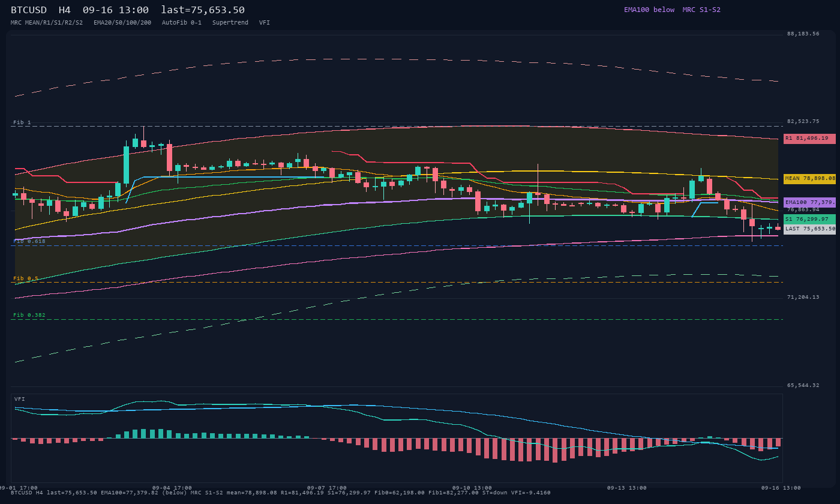Click the BTCUSD symbol in the chart title

pyautogui.click(x=29, y=10)
